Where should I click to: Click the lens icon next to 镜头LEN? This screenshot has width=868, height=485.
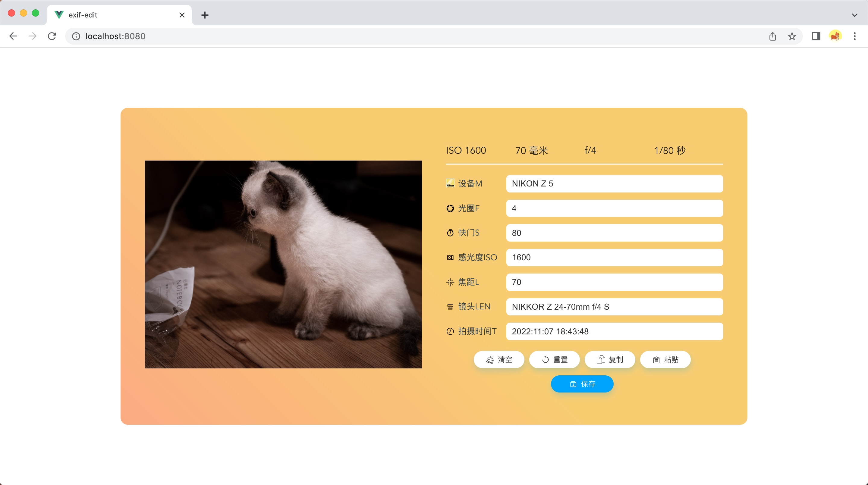[450, 307]
